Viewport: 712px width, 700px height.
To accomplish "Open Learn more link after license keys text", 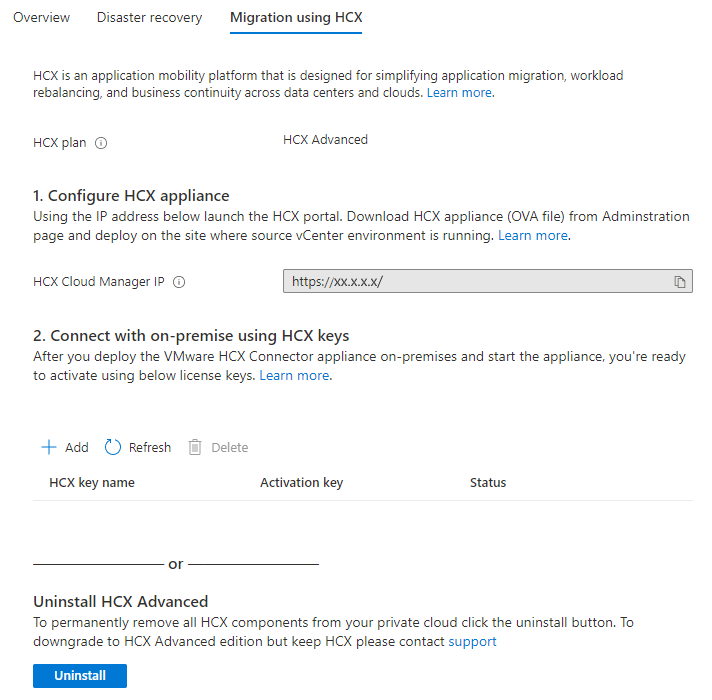I will (294, 376).
